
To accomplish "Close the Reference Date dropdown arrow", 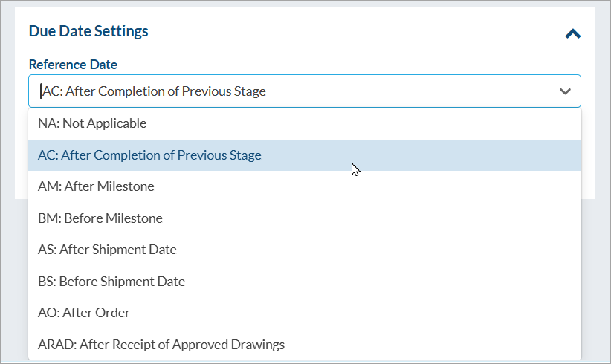I will click(565, 91).
